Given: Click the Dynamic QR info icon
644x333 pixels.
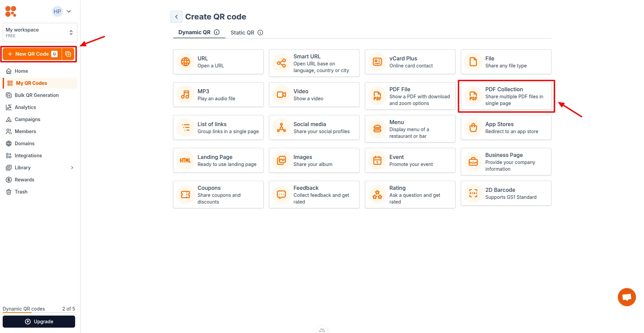Looking at the screenshot, I should (x=217, y=32).
